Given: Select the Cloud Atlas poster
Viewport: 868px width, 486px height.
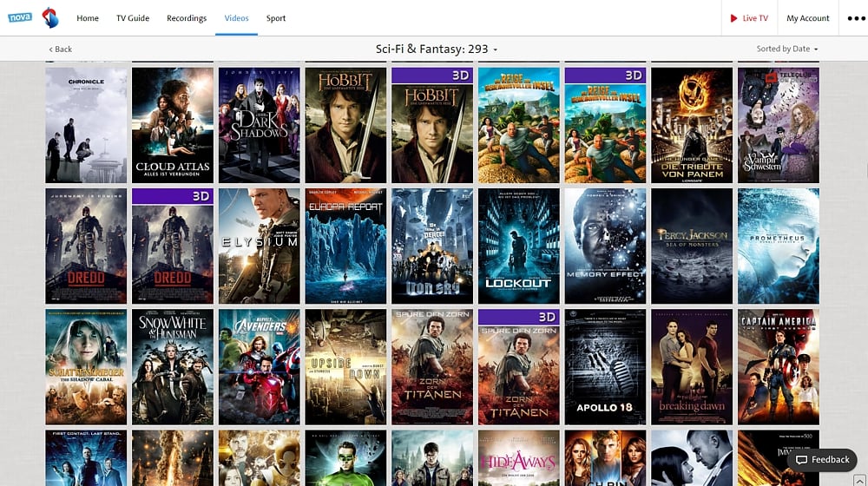Looking at the screenshot, I should [172, 125].
